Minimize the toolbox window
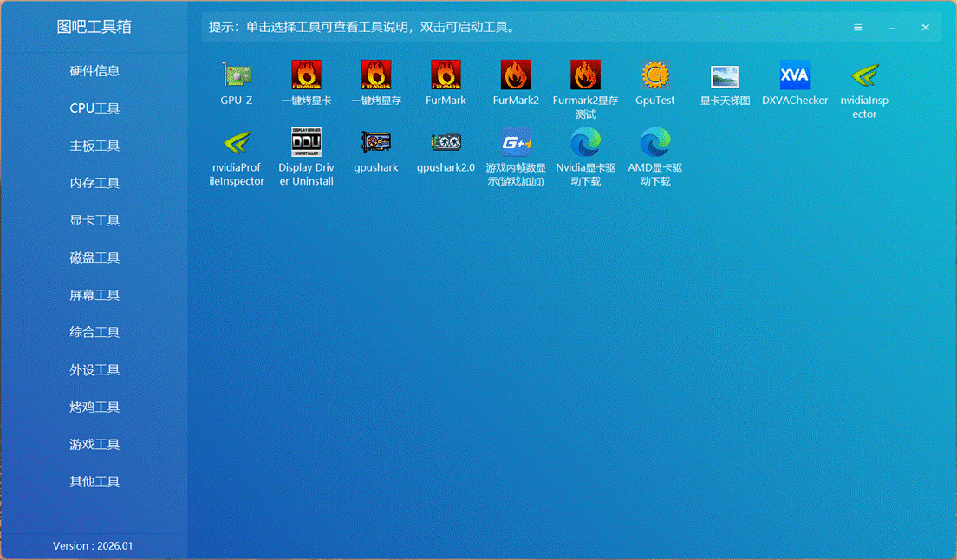 tap(892, 28)
